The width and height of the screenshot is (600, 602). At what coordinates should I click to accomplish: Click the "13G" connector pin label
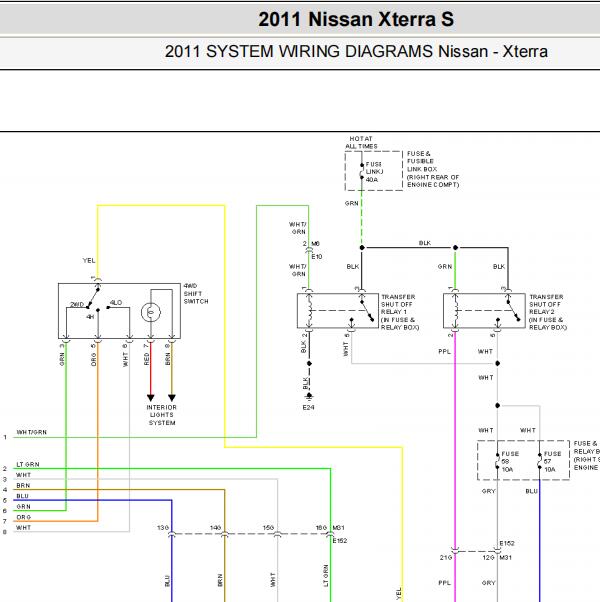tap(163, 528)
